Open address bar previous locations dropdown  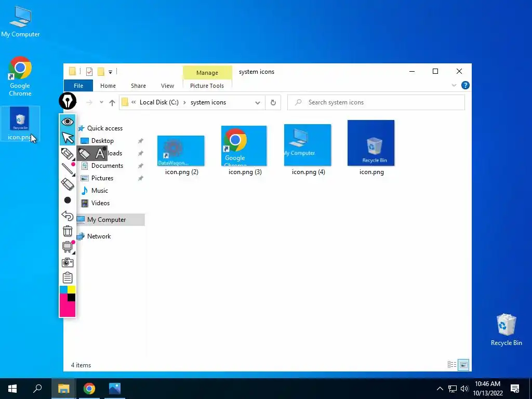coord(258,102)
